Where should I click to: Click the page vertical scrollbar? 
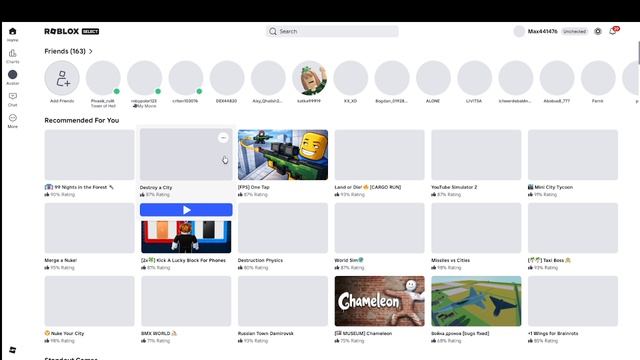click(638, 53)
